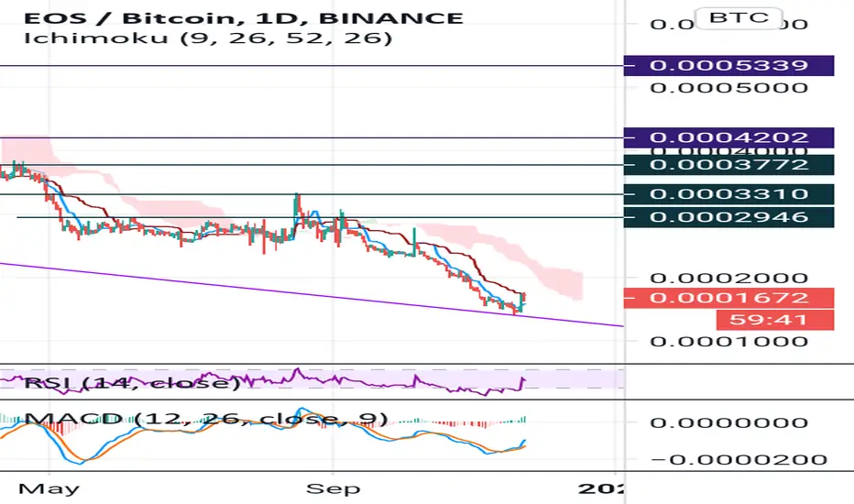The height and width of the screenshot is (504, 854).
Task: Select the Ichimoku (9, 26, 52, 26) indicator label
Action: [208, 38]
